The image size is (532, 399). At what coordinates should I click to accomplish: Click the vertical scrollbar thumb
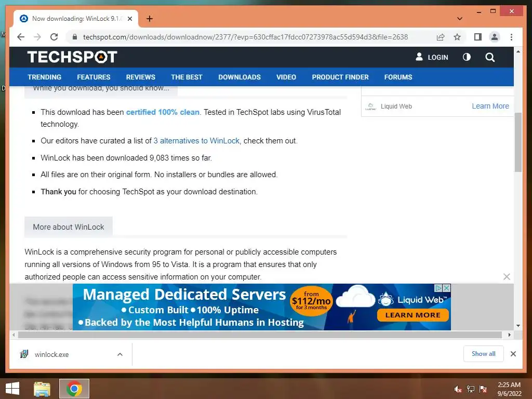coord(518,142)
